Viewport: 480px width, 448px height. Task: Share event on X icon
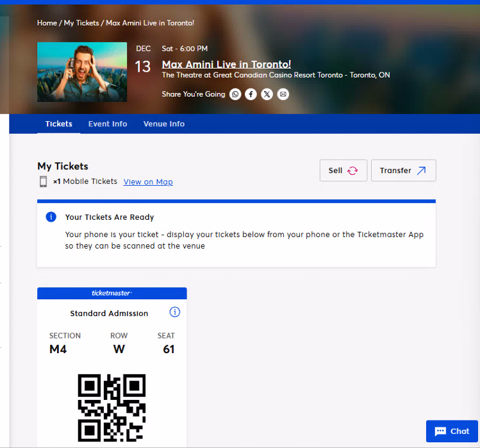pyautogui.click(x=267, y=94)
